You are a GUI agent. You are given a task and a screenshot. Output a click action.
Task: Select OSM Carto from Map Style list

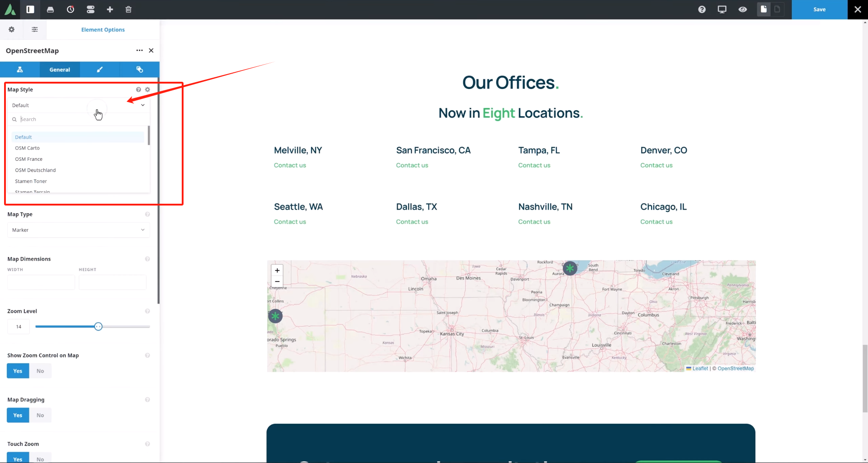pos(28,148)
